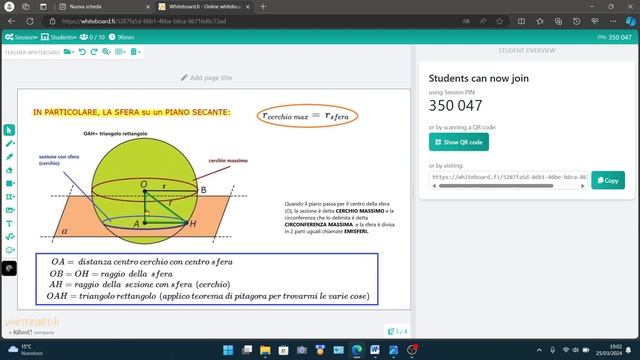Open browser favorites list

[x=540, y=21]
